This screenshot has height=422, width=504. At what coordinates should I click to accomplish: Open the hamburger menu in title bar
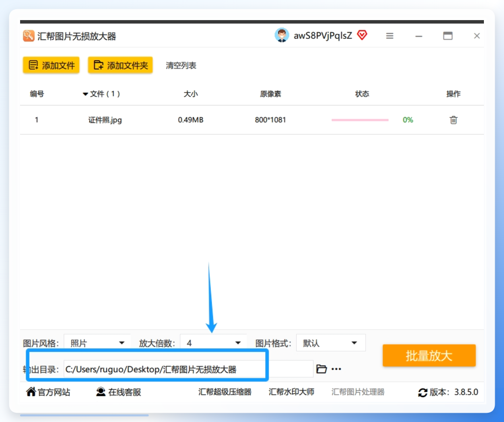390,36
